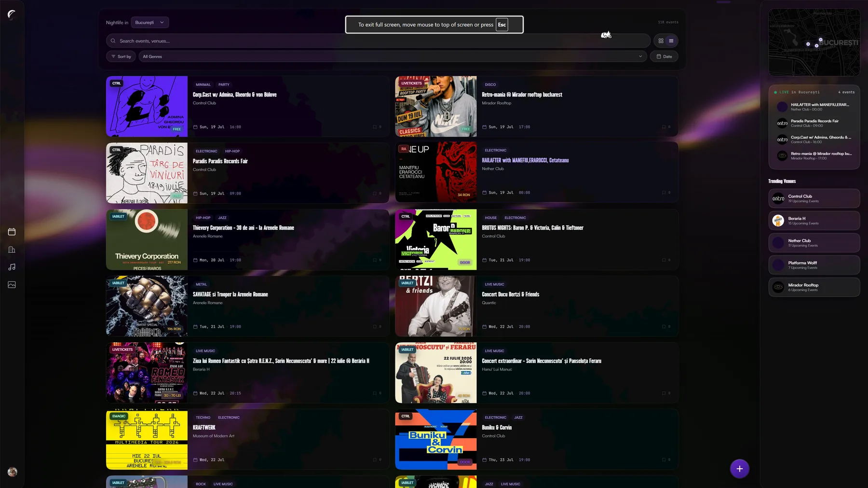Click the HIP-HOP tag on Thievery Corporation
This screenshot has height=488, width=868.
click(203, 218)
